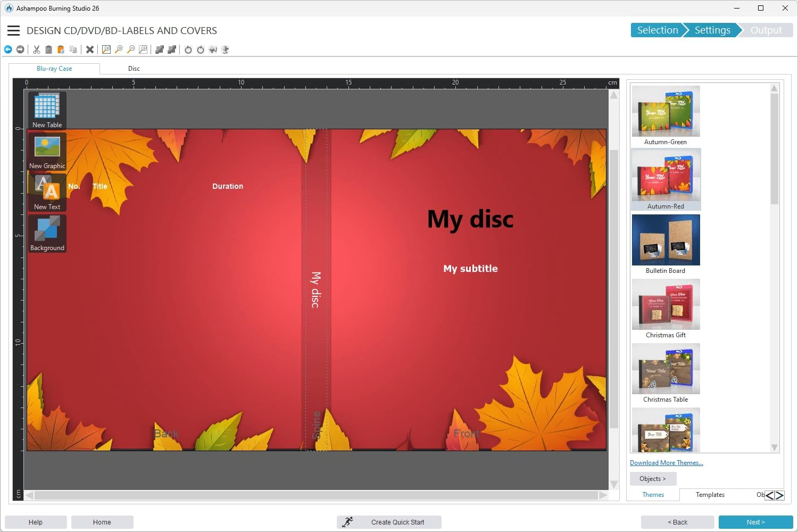Delete selection using the X toolbar icon

[x=90, y=49]
